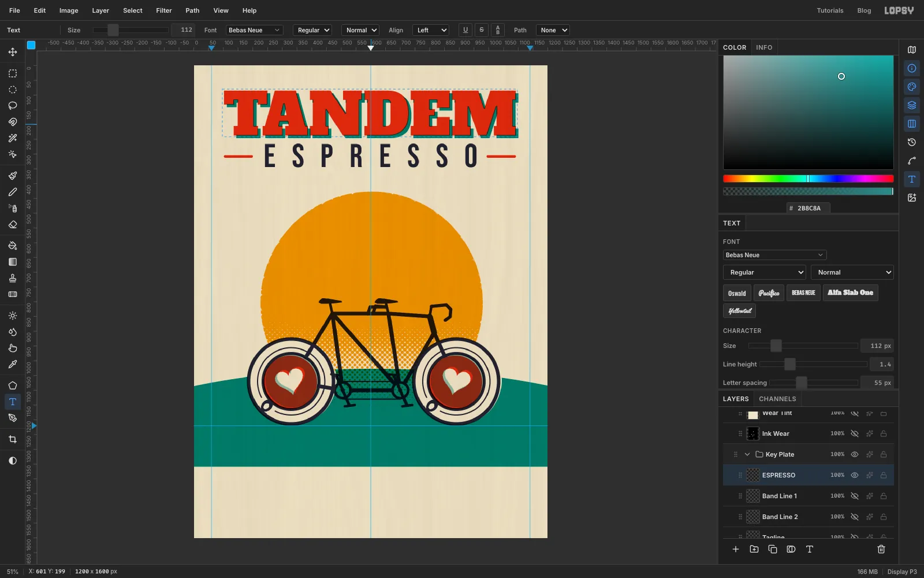Image resolution: width=924 pixels, height=578 pixels.
Task: Select the Pencil tool
Action: click(x=13, y=192)
